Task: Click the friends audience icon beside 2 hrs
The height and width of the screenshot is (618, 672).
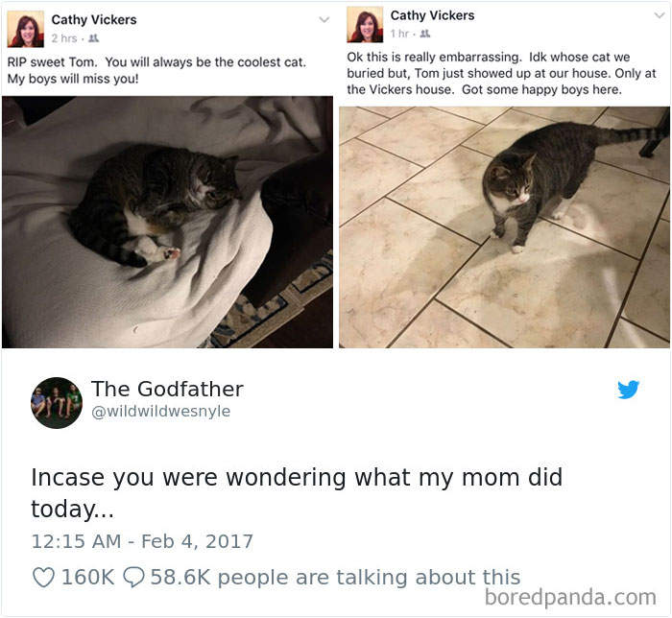Action: 94,39
